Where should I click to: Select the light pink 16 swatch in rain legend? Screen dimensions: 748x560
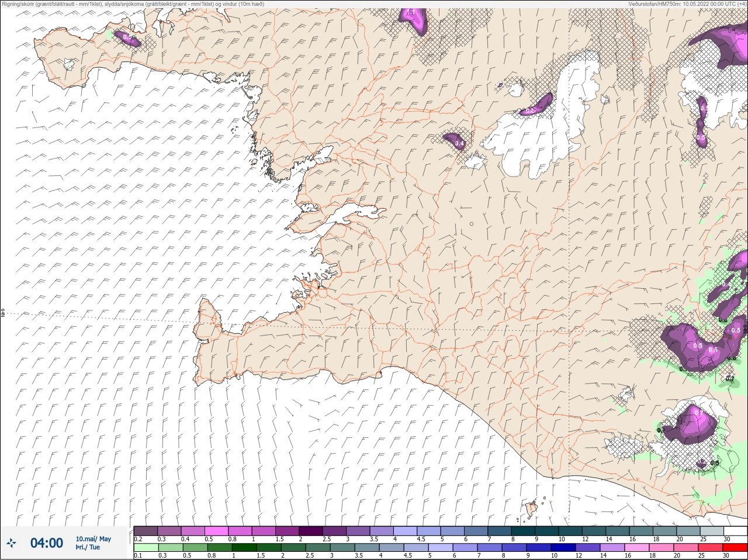[637, 548]
